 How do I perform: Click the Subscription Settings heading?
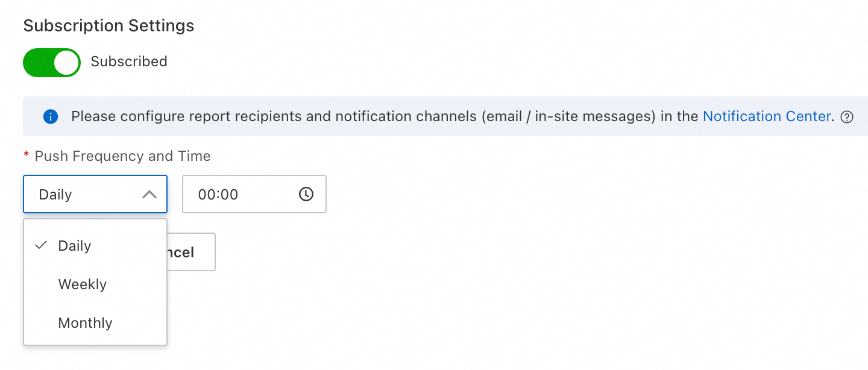[108, 26]
